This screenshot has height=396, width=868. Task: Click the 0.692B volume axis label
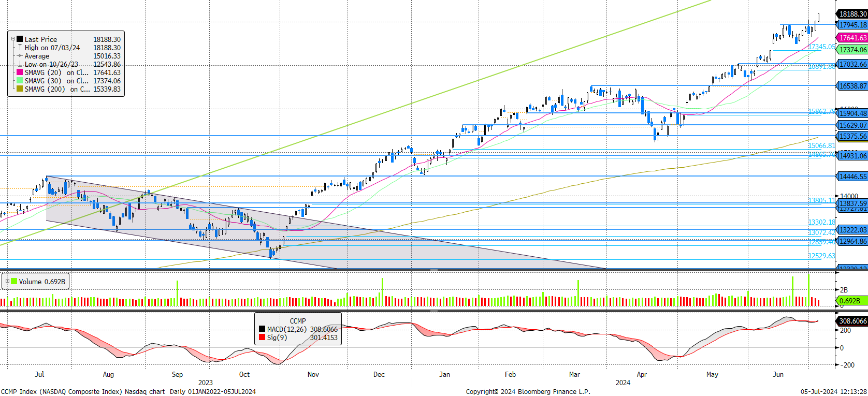[x=851, y=301]
